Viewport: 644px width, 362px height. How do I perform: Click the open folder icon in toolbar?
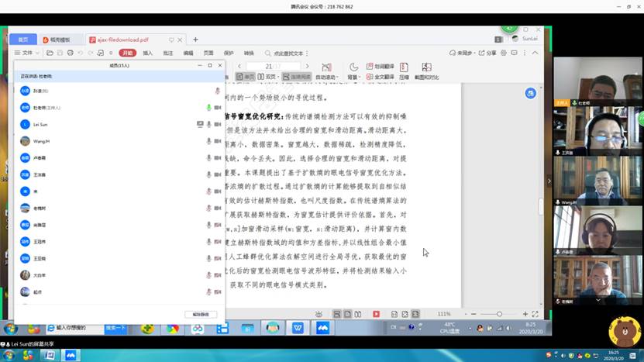click(50, 53)
